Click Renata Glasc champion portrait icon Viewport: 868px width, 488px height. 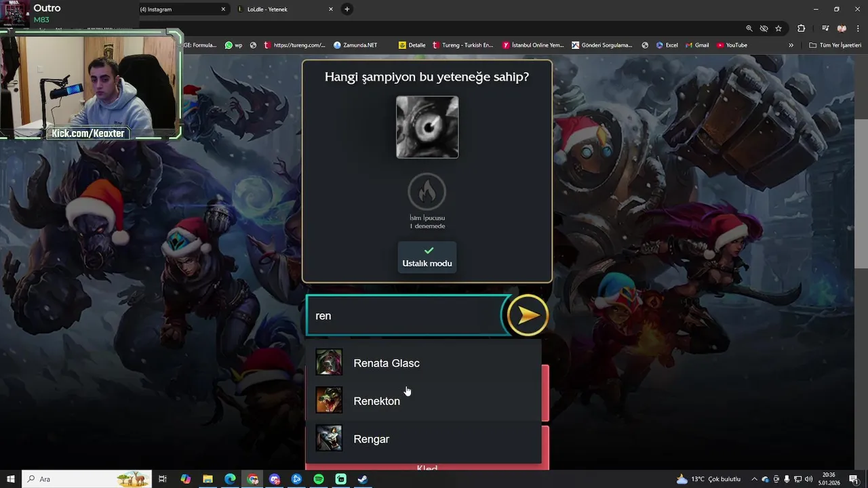click(x=329, y=363)
